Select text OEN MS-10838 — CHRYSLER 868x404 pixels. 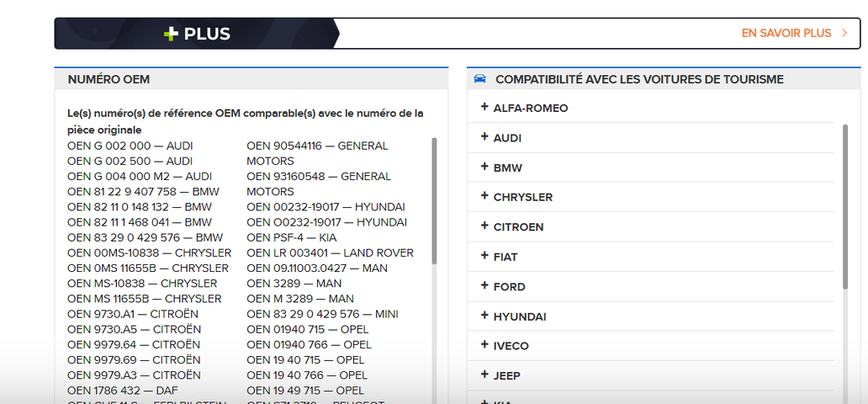142,284
